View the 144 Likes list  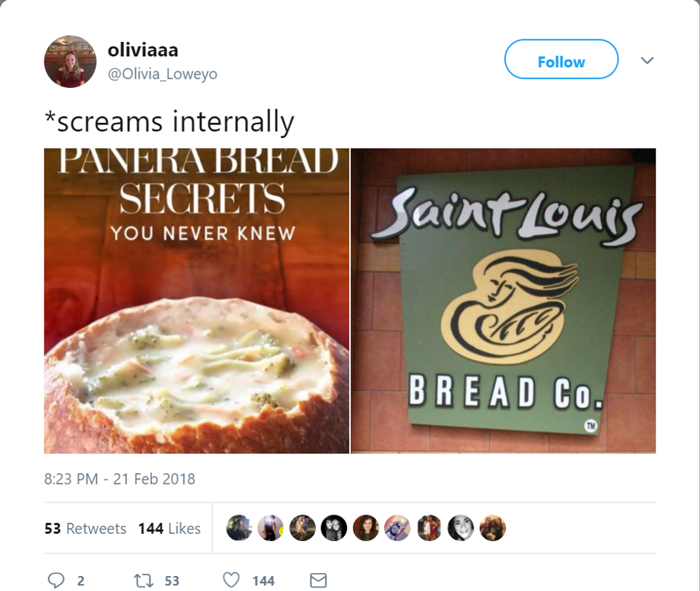169,529
